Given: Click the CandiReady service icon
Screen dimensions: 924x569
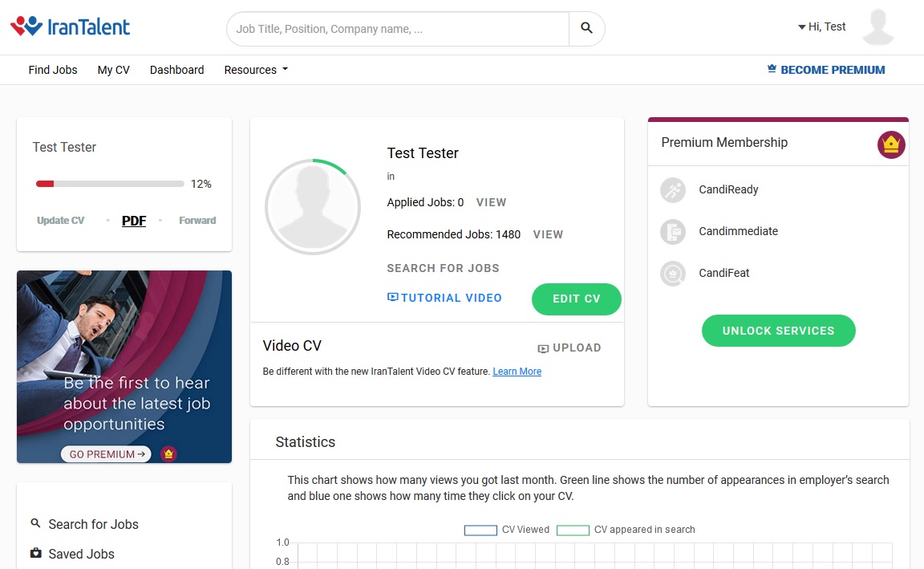Looking at the screenshot, I should click(x=672, y=190).
